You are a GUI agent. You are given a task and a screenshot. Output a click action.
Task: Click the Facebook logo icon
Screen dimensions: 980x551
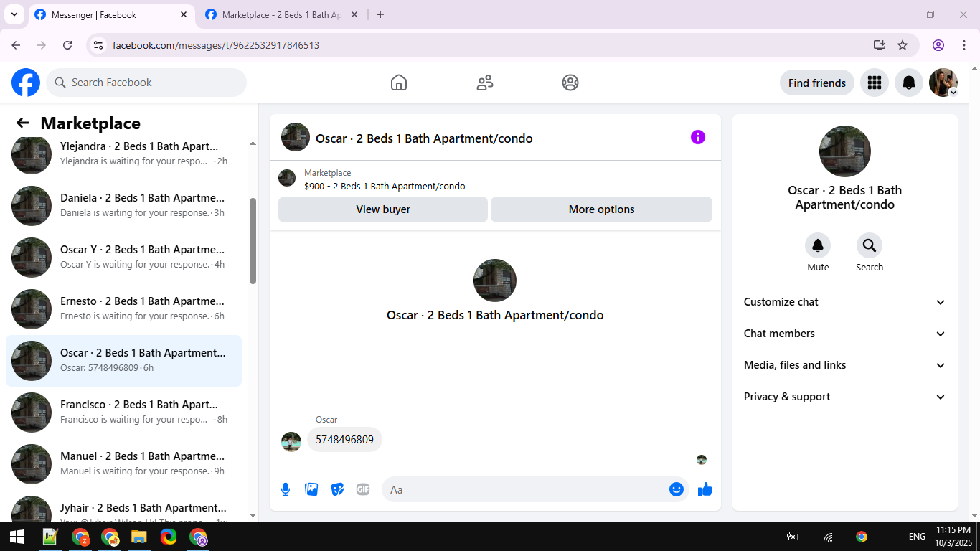pos(26,83)
